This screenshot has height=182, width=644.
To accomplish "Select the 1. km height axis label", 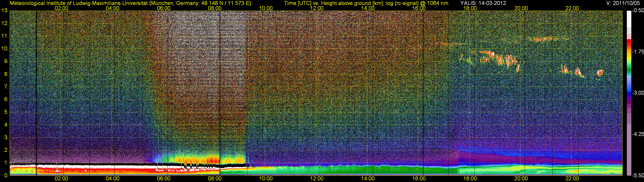I will [6, 163].
